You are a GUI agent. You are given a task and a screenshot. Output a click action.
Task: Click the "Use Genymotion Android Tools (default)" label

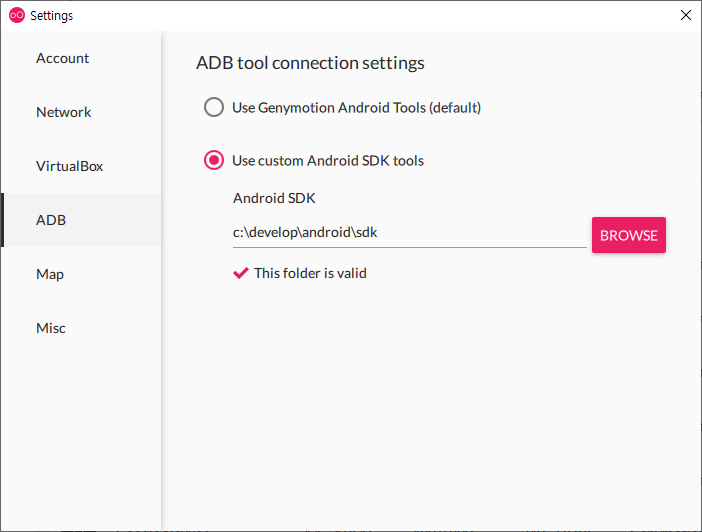[356, 107]
